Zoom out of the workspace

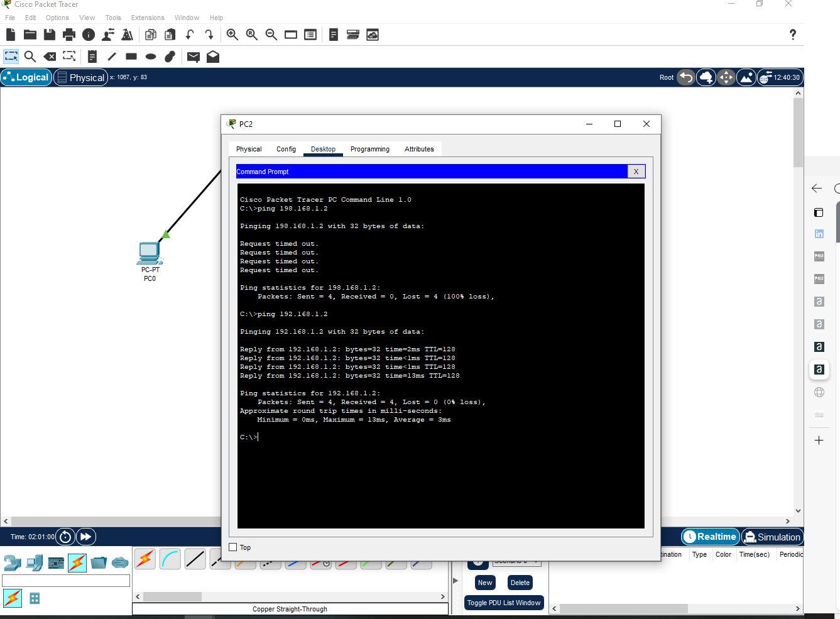click(x=271, y=35)
